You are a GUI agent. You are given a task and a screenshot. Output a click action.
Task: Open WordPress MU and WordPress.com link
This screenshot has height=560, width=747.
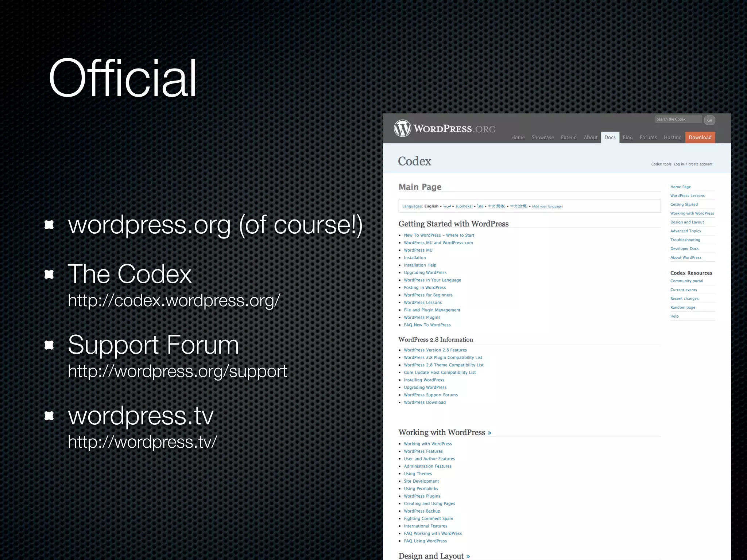tap(438, 243)
